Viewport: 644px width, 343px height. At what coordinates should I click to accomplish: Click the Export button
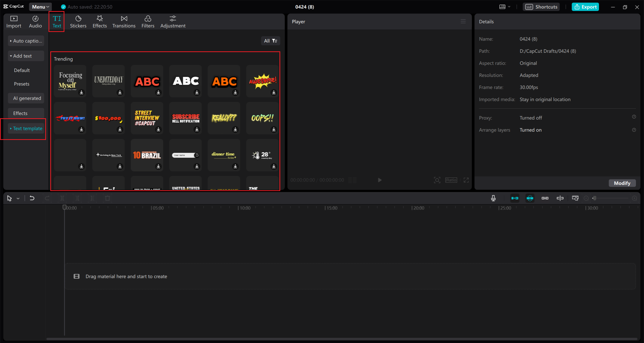586,6
